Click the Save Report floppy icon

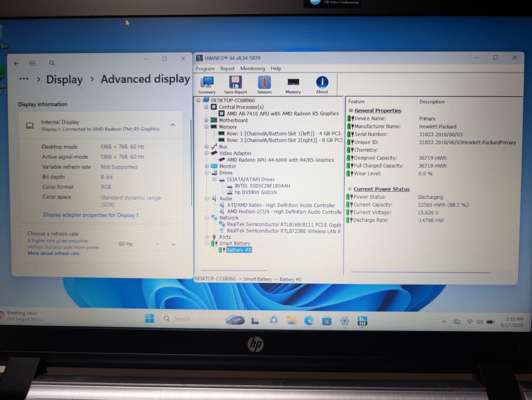coord(235,85)
